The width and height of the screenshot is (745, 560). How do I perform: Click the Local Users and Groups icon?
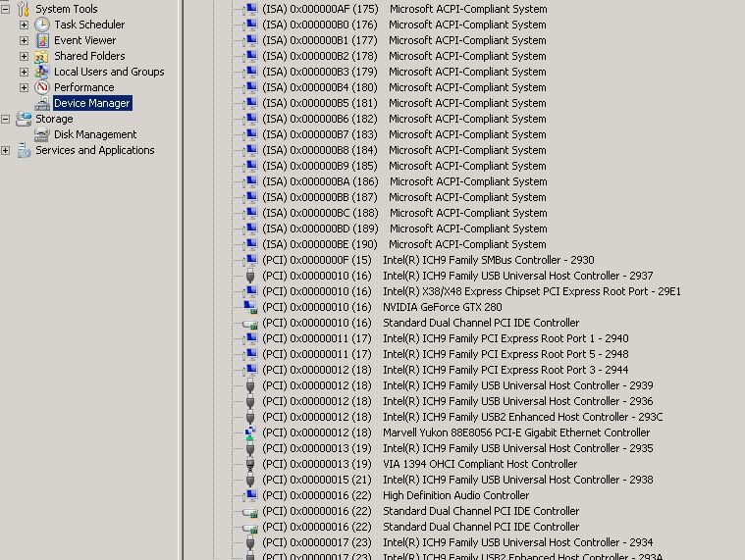pyautogui.click(x=42, y=72)
